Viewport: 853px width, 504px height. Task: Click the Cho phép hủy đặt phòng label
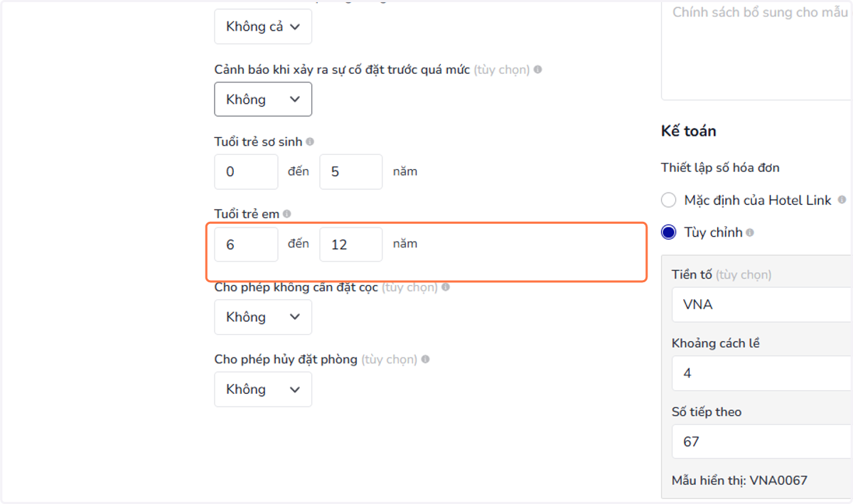point(286,360)
